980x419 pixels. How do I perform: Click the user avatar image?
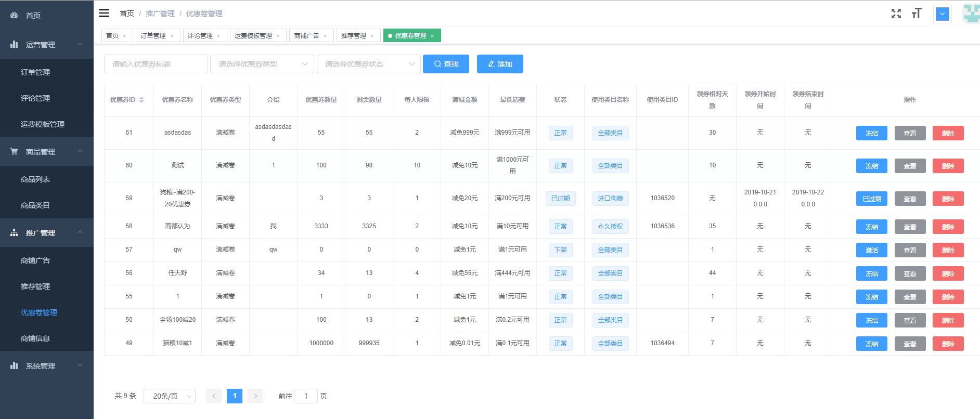[x=971, y=14]
